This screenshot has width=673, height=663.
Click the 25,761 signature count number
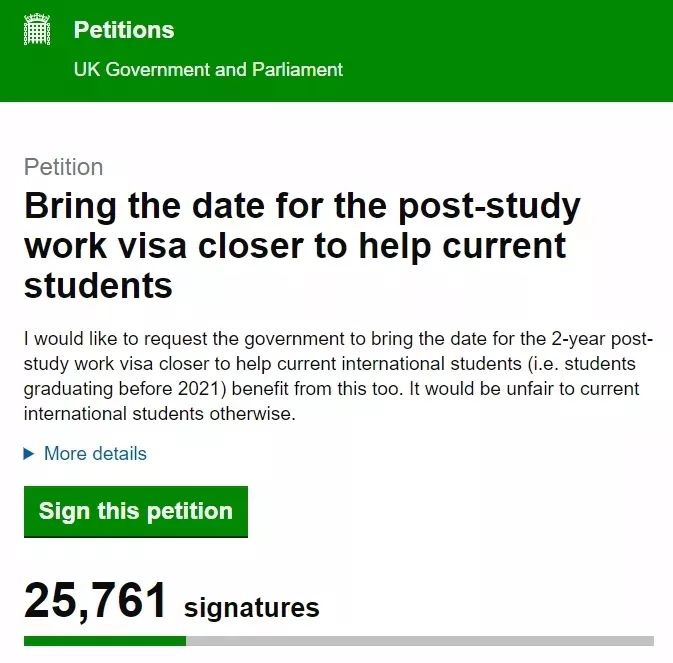[95, 601]
